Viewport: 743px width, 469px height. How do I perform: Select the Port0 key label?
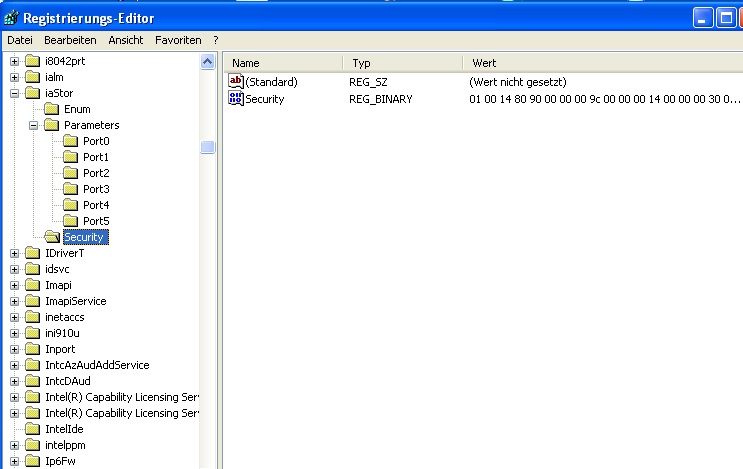point(96,141)
